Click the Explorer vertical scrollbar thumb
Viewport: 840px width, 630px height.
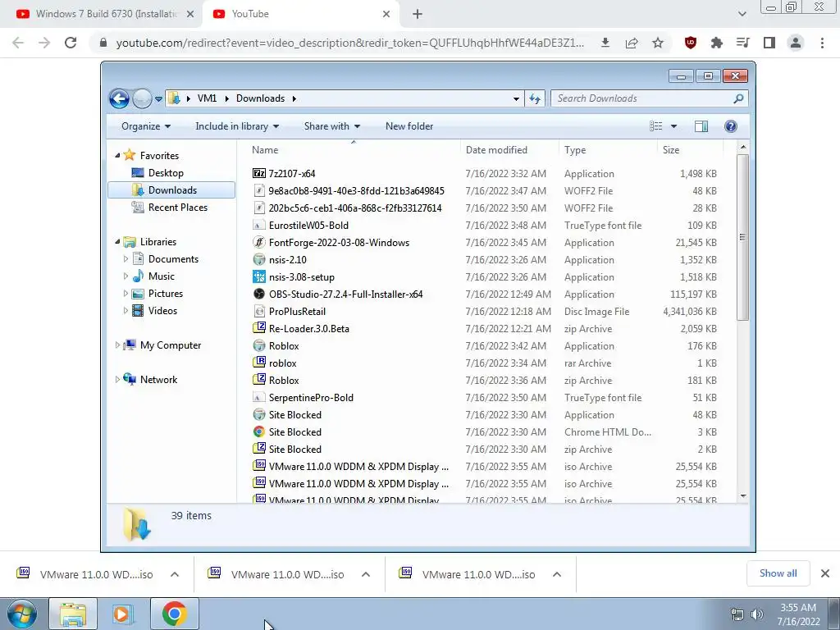[742, 237]
